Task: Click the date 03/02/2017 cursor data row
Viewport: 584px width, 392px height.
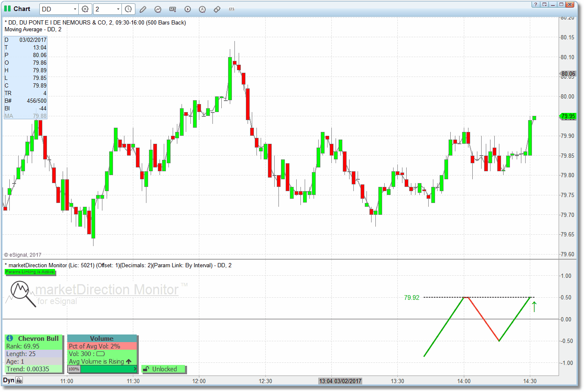Action: pos(25,40)
